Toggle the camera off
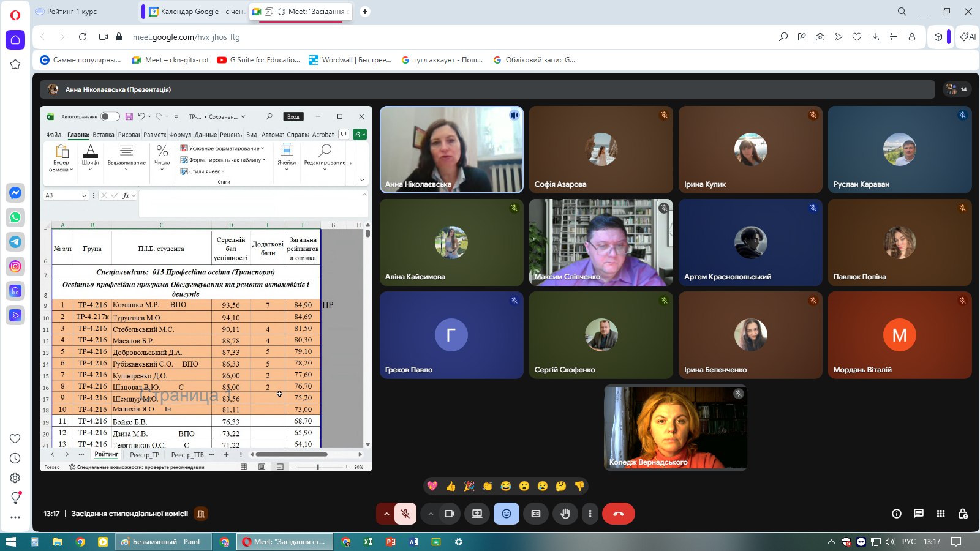This screenshot has height=551, width=980. tap(449, 514)
